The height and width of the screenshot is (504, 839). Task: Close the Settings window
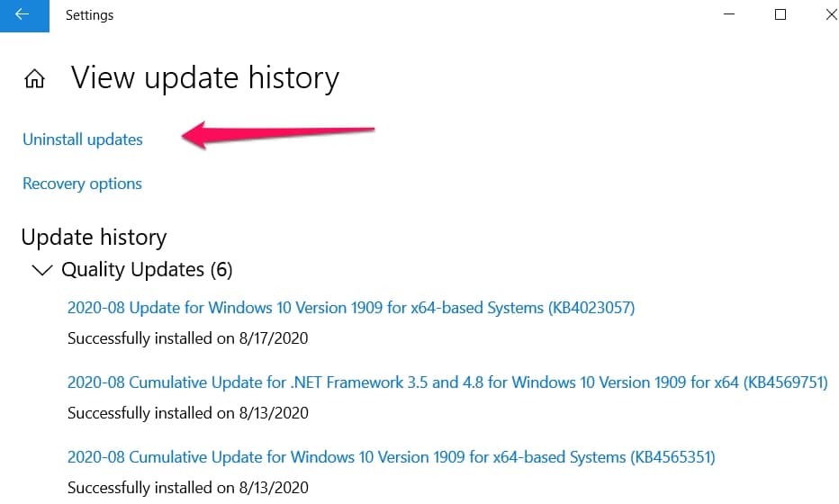click(831, 14)
